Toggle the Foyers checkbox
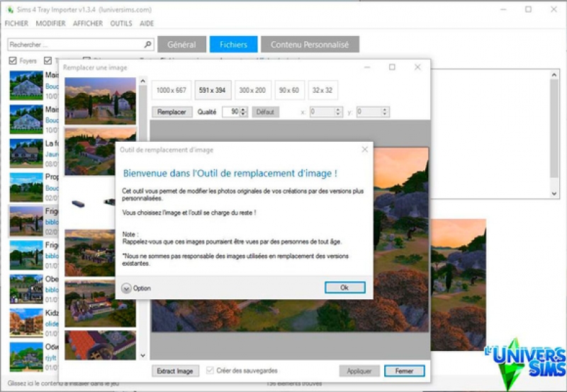The width and height of the screenshot is (567, 392). [x=13, y=60]
